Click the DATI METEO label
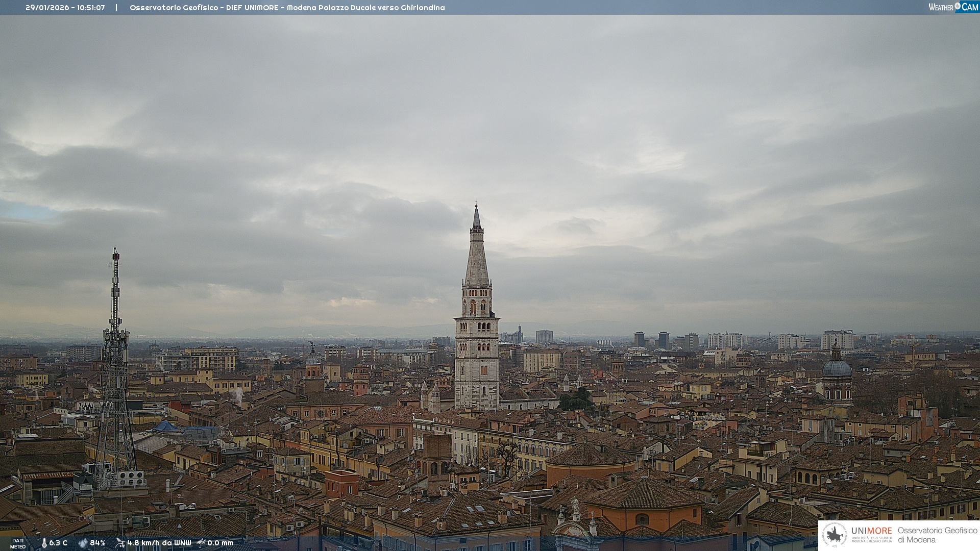980x551 pixels. tap(18, 543)
